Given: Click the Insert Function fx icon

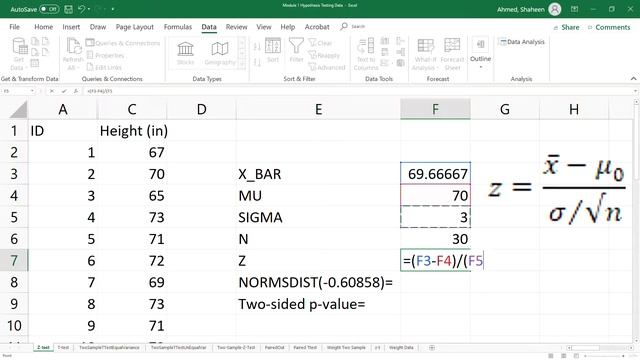Looking at the screenshot, I should (76, 91).
